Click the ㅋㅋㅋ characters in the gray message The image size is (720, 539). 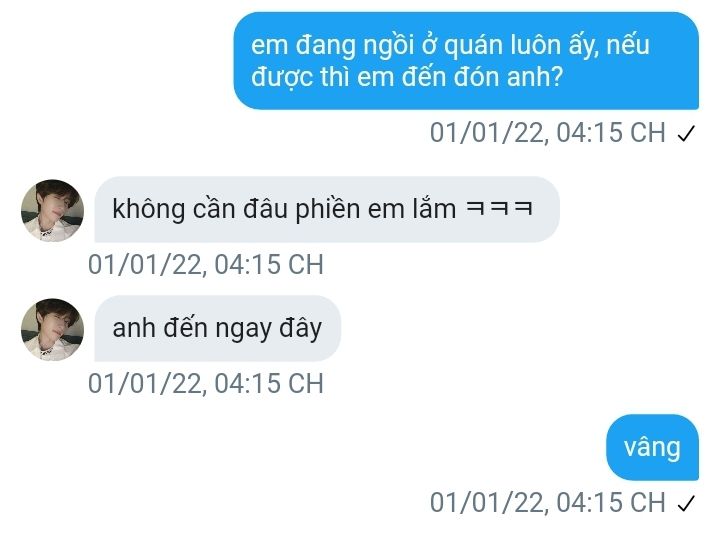click(x=499, y=208)
